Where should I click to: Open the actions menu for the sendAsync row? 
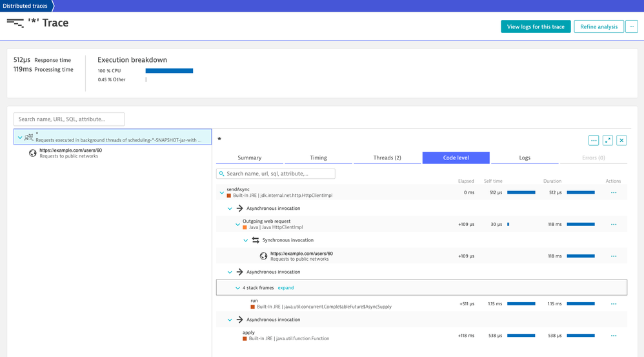(614, 192)
